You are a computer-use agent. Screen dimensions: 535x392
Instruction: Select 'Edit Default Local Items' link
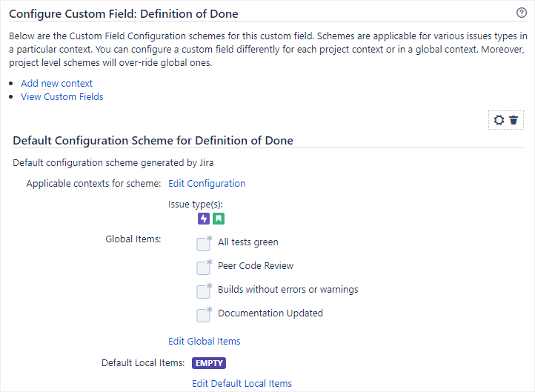242,383
